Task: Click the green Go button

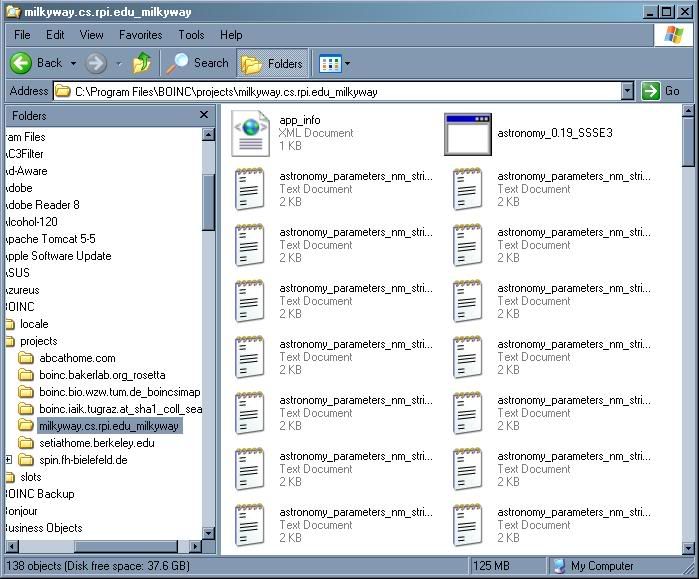Action: point(661,91)
